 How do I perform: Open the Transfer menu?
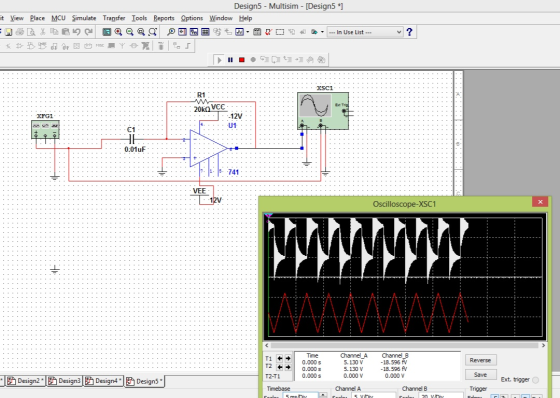pos(114,18)
